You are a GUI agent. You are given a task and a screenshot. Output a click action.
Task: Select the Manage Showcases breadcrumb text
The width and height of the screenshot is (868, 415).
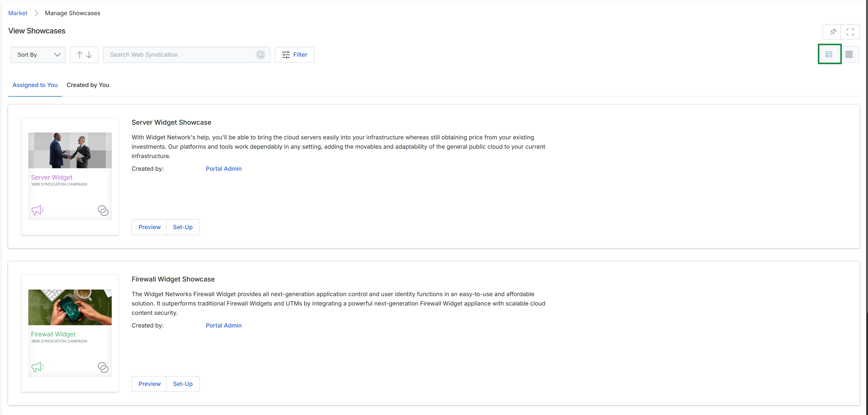coord(73,13)
